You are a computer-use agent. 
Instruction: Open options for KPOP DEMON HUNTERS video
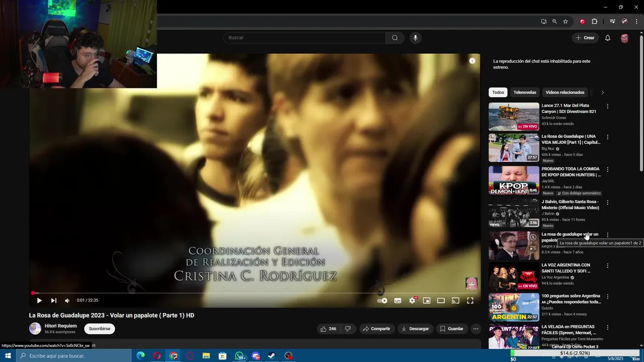point(608,169)
